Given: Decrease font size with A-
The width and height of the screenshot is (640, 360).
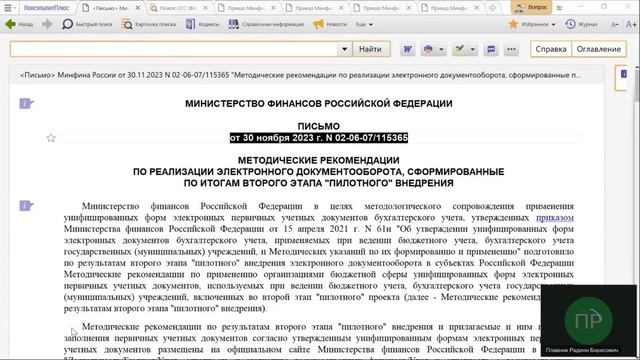Looking at the screenshot, I should point(615,25).
